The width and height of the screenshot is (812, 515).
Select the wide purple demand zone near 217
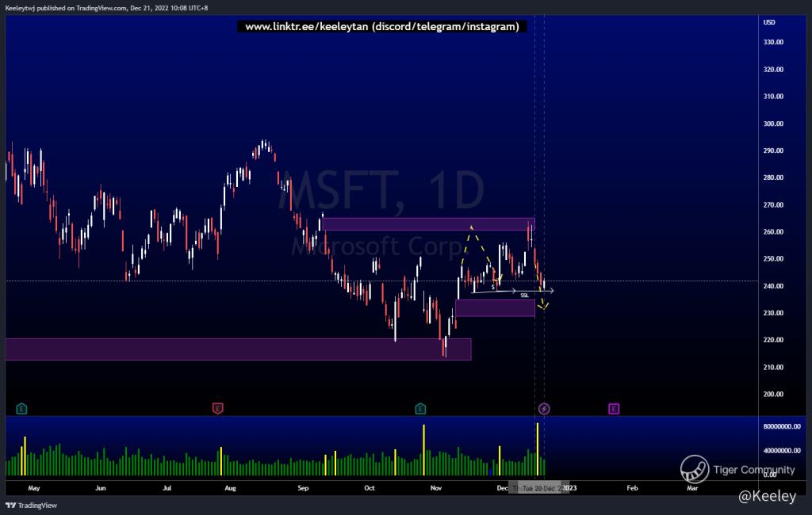(238, 349)
